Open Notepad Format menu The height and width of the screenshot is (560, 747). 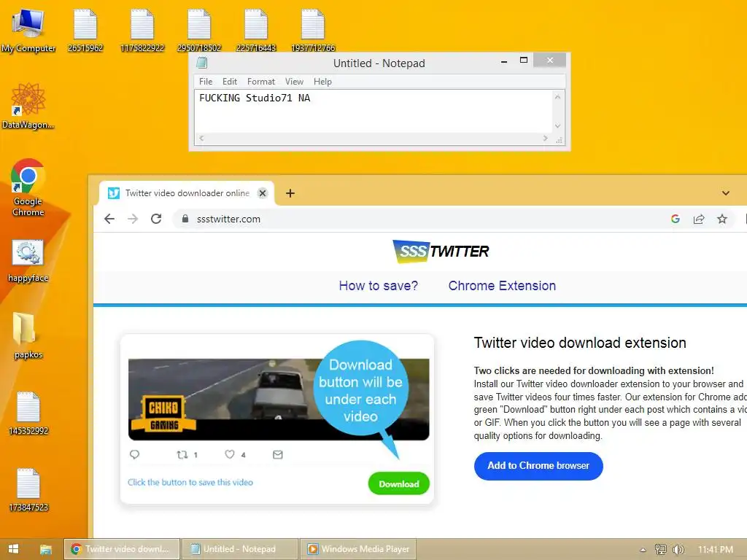261,82
